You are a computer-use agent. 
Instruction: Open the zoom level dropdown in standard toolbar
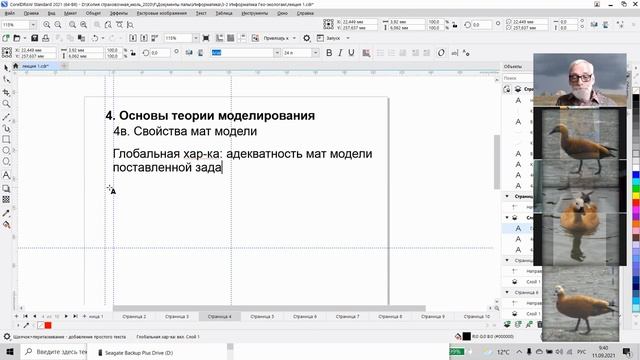coord(196,38)
